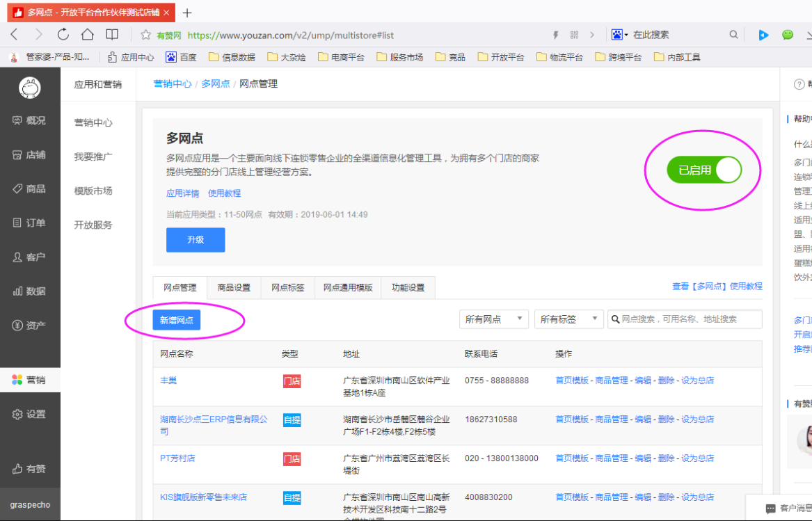812x521 pixels.
Task: Open the 查看【多网点】使用教程 link
Action: tap(717, 286)
